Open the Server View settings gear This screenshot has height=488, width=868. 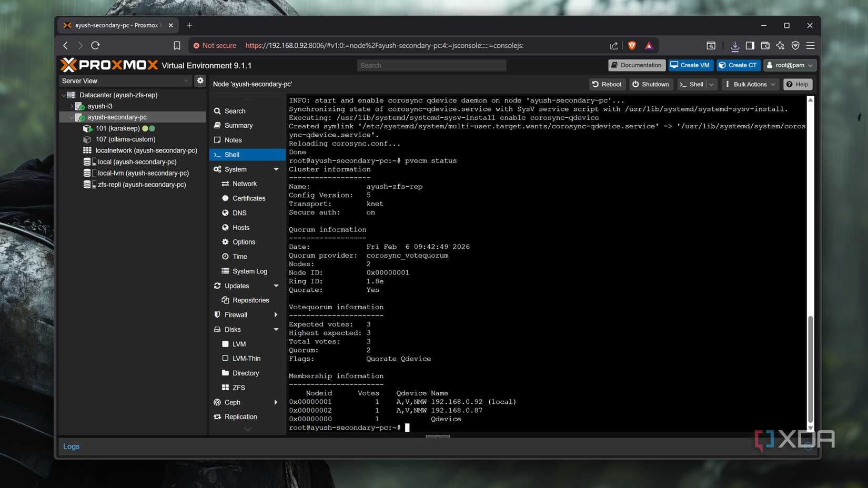(200, 80)
